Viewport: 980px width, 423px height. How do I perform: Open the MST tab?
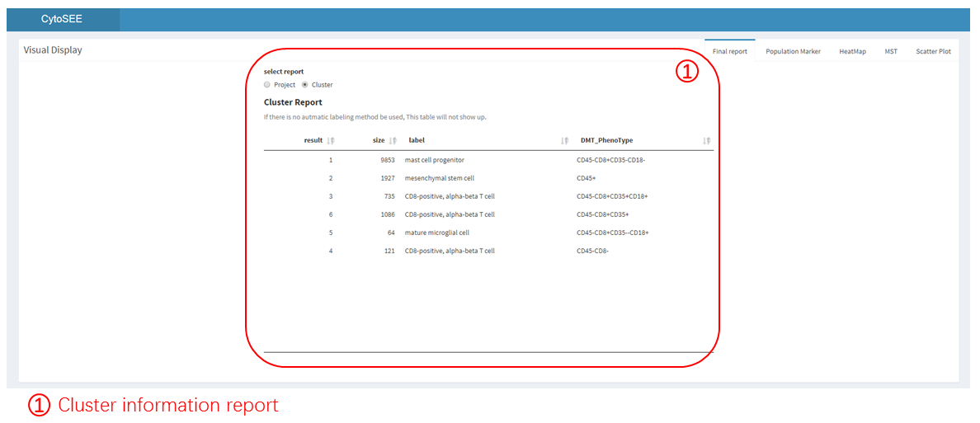tap(891, 51)
